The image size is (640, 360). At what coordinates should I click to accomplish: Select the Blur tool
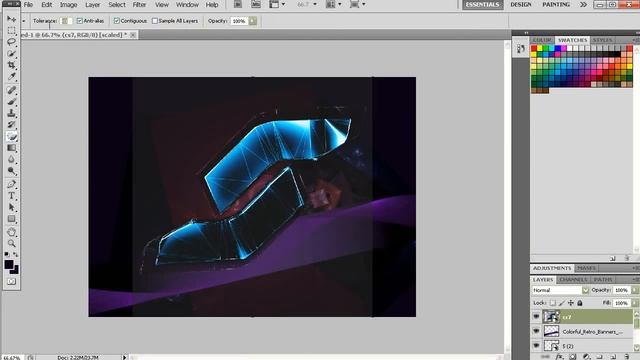click(x=11, y=159)
